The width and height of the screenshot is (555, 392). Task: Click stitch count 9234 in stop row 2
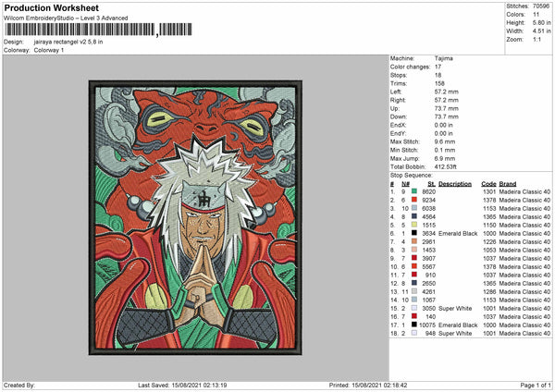click(x=428, y=201)
